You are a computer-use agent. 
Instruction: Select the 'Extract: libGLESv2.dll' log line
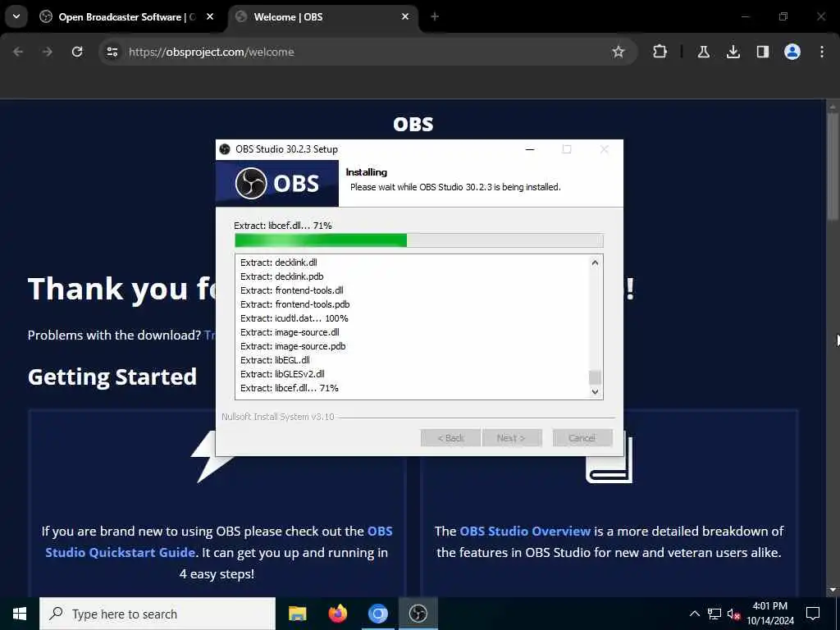point(282,374)
